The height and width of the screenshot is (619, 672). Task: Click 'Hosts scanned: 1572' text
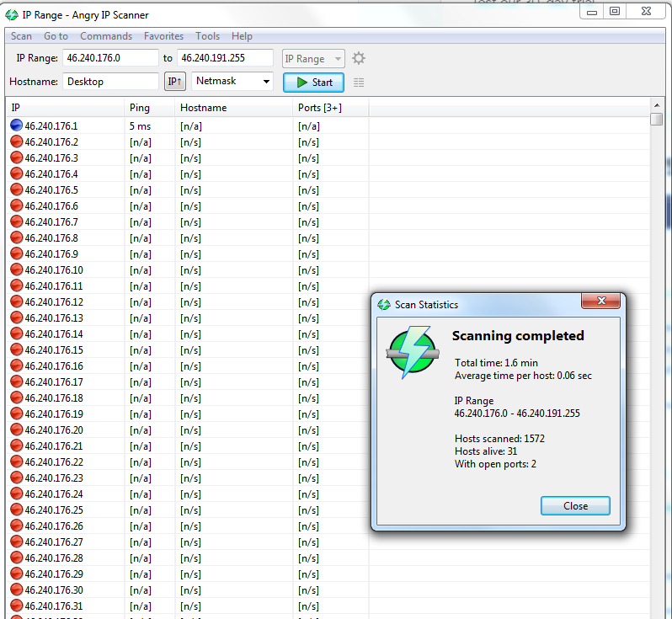(x=499, y=439)
